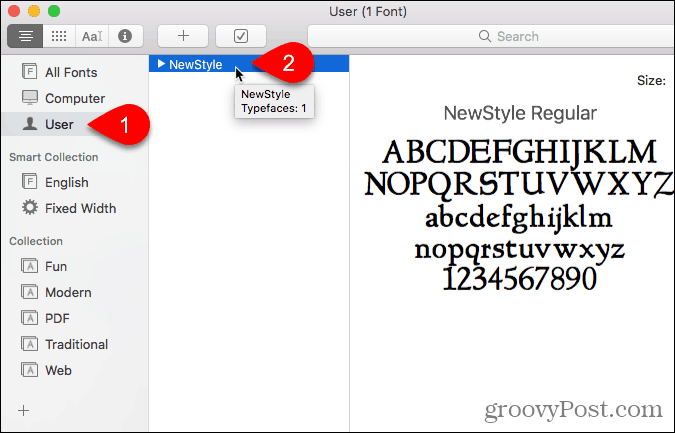Click the Modern collection icon
The image size is (675, 433).
tap(30, 292)
